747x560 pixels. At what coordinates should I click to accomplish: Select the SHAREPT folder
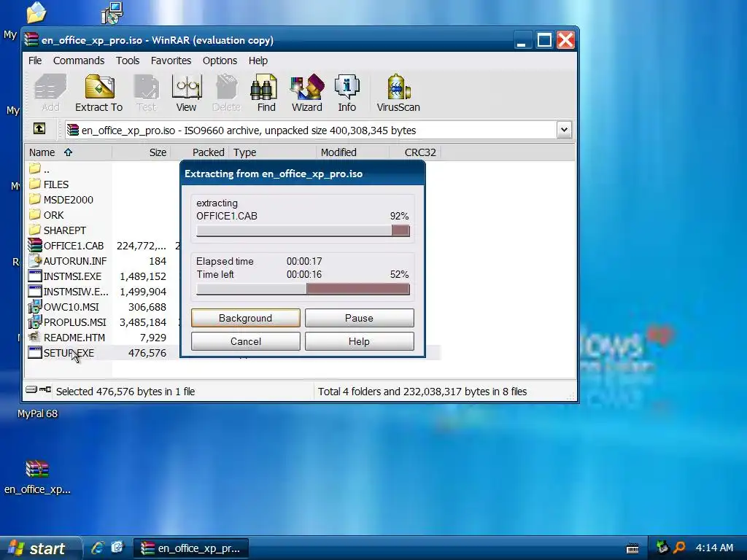58,230
